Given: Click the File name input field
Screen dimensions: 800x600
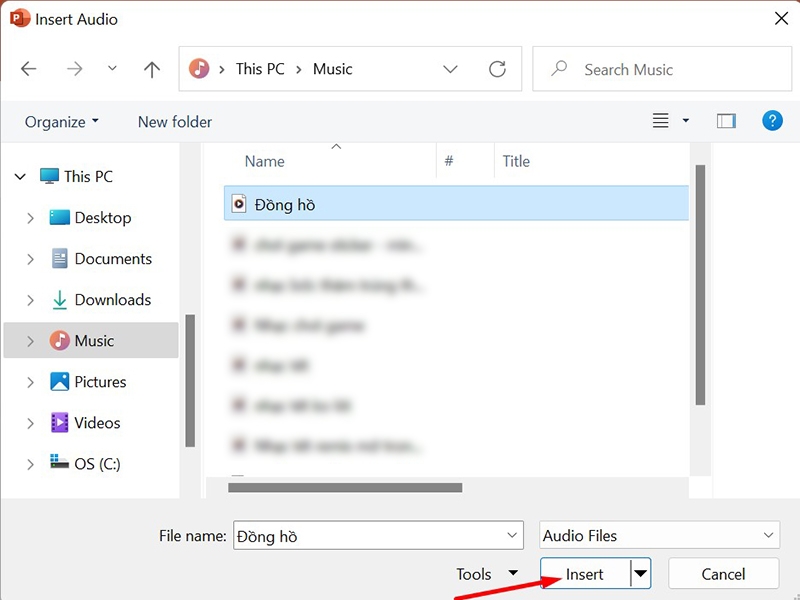Looking at the screenshot, I should pyautogui.click(x=378, y=535).
